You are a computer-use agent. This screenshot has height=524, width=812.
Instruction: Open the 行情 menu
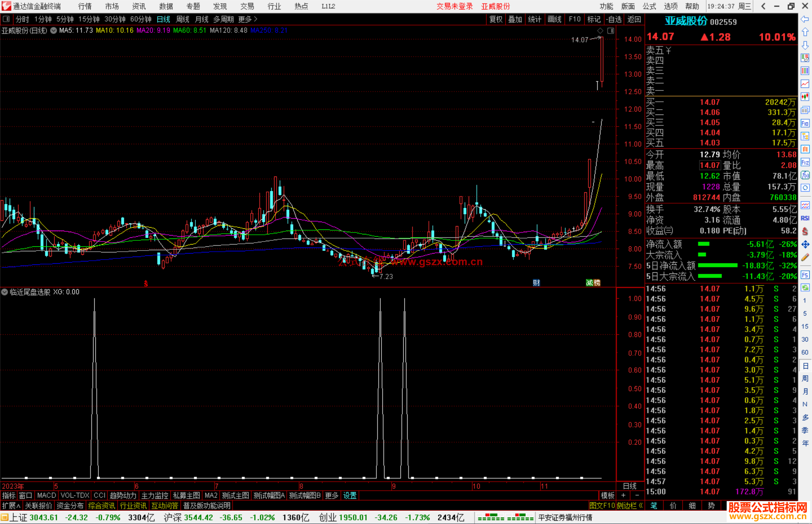[x=85, y=6]
